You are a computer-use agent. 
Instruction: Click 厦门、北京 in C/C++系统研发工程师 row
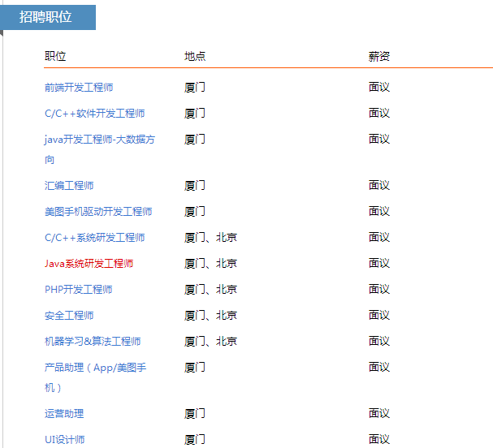[x=210, y=238]
